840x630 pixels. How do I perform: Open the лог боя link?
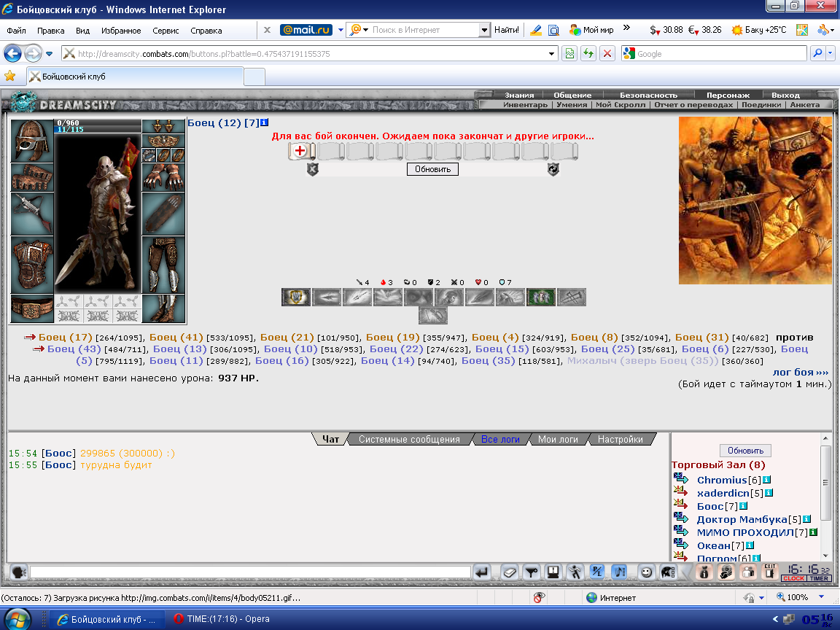tap(801, 373)
